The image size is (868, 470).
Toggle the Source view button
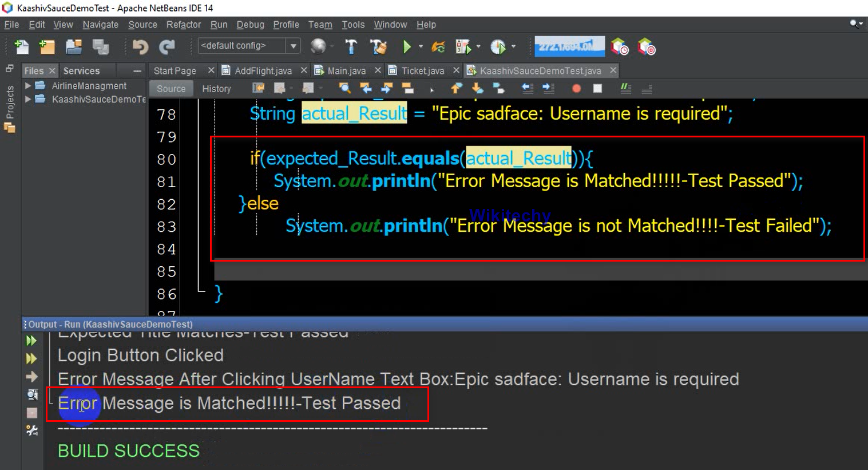[171, 88]
